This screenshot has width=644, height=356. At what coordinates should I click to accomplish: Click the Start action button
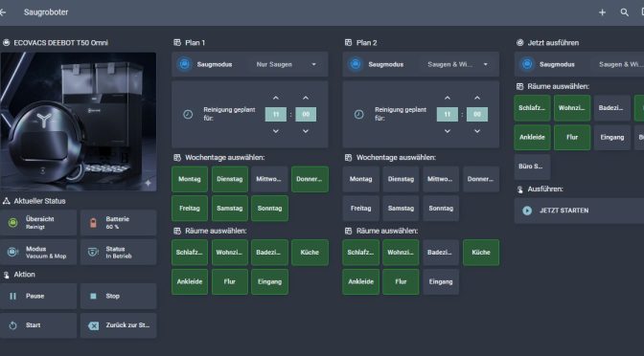[x=38, y=325]
